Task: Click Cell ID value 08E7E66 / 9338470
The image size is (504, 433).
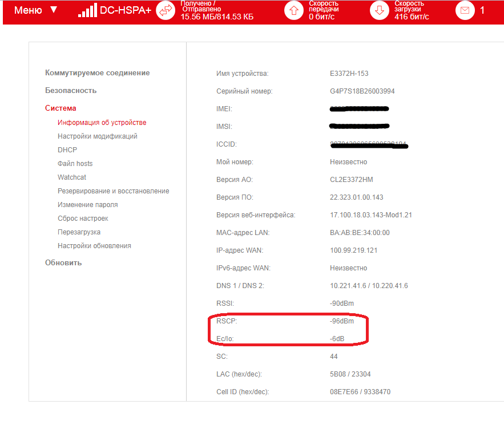Action: [360, 391]
